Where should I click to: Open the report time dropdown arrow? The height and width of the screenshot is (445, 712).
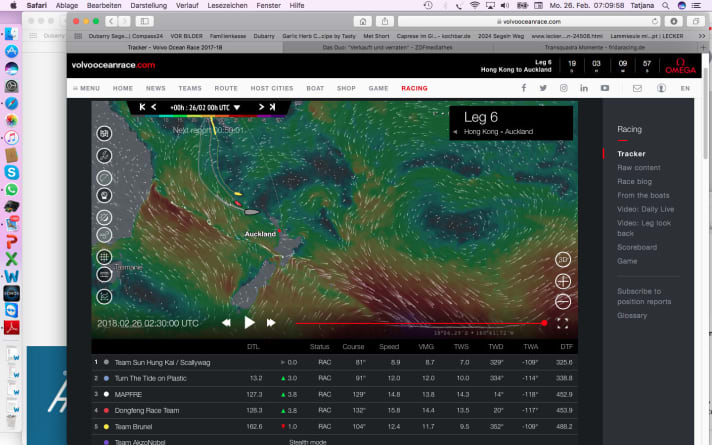(x=237, y=108)
